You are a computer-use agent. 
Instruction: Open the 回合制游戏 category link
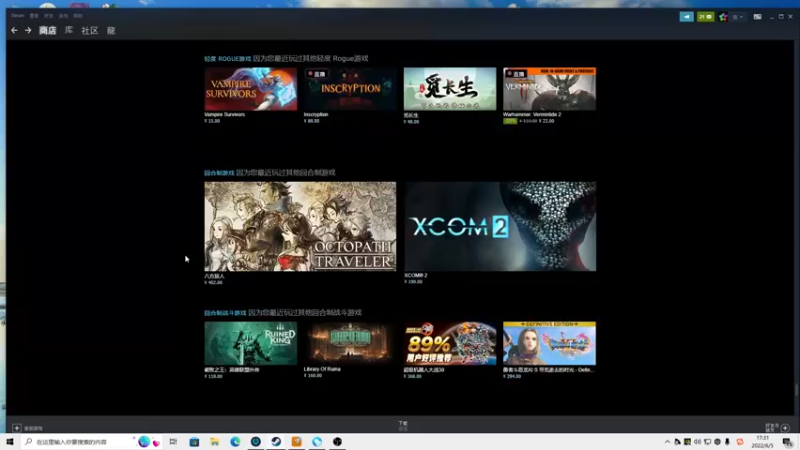[219, 173]
